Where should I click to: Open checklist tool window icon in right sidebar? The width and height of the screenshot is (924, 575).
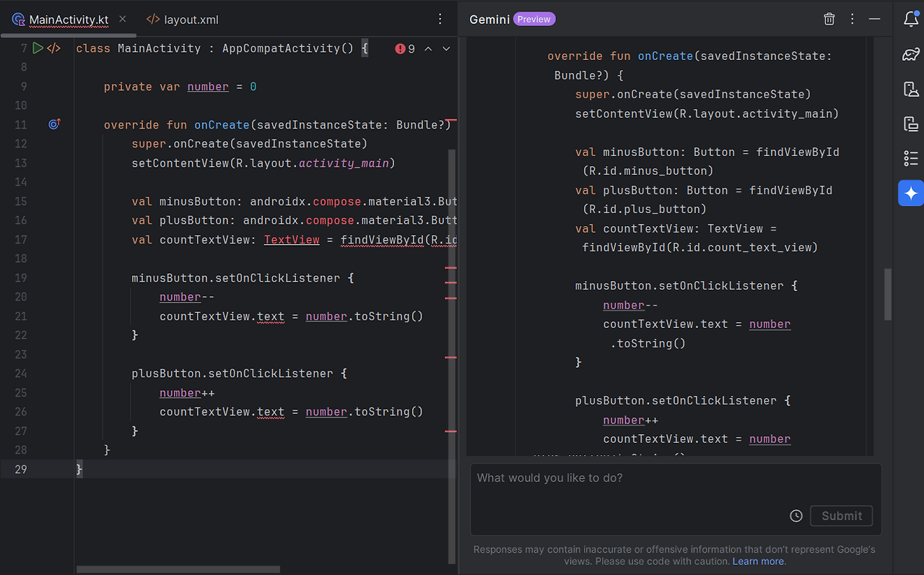coord(911,158)
